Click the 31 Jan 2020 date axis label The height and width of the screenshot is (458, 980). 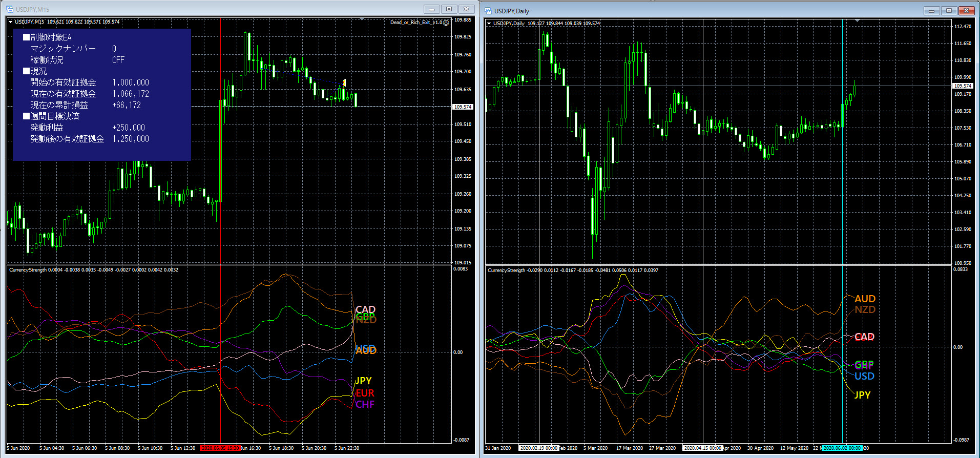pos(498,448)
